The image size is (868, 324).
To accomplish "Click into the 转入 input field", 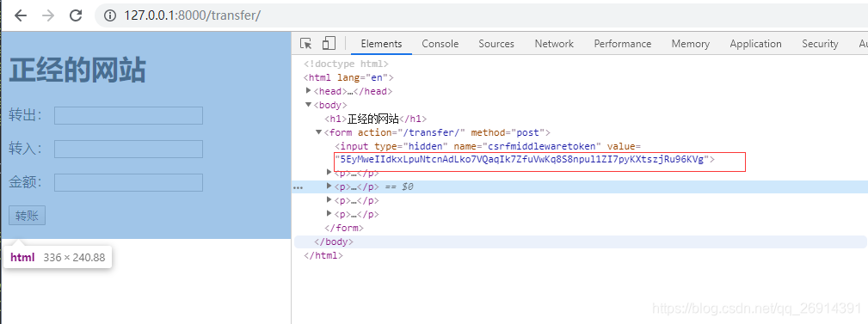I will (x=128, y=149).
